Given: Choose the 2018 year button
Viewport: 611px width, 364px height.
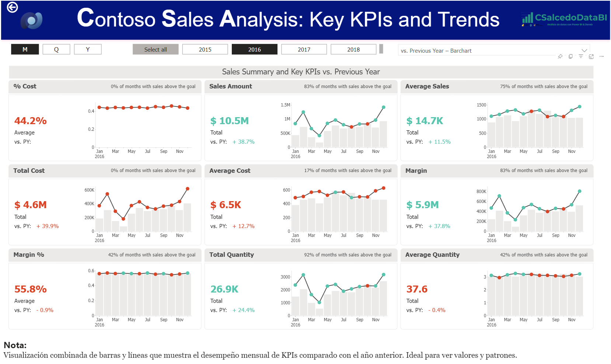Looking at the screenshot, I should click(x=353, y=49).
